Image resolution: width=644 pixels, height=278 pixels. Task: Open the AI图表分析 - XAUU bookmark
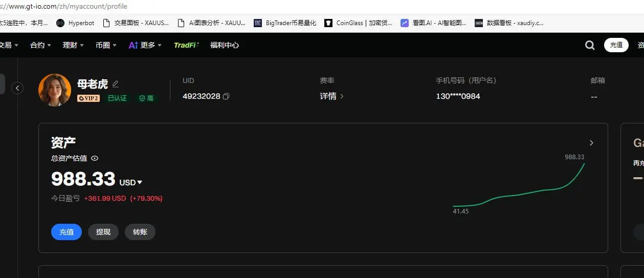(x=211, y=23)
